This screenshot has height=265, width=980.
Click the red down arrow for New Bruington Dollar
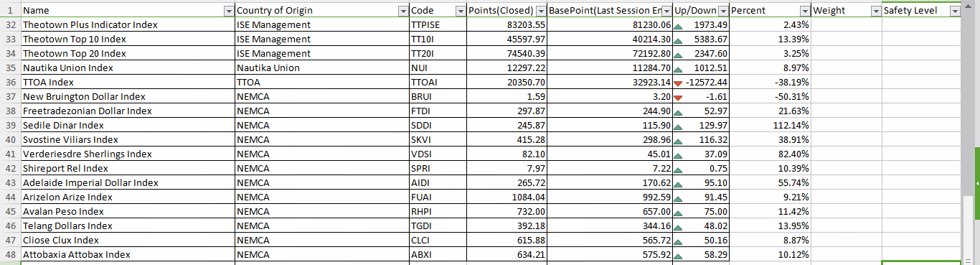[x=678, y=97]
